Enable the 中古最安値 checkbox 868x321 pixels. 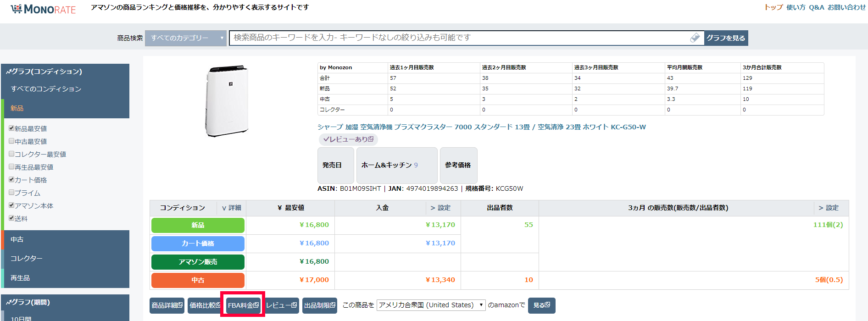tap(11, 141)
